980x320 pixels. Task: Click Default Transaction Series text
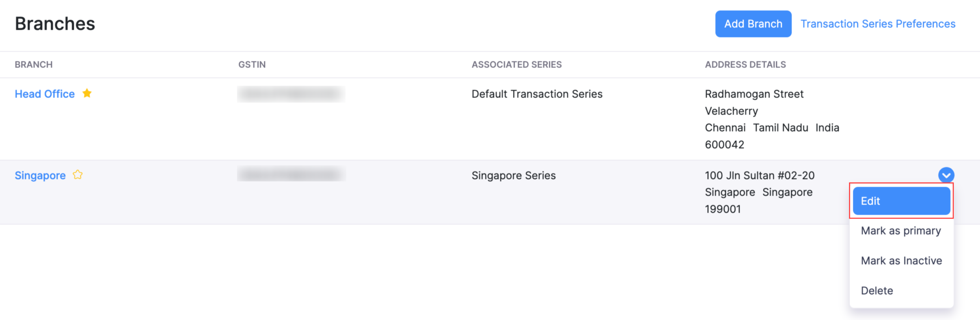point(537,94)
